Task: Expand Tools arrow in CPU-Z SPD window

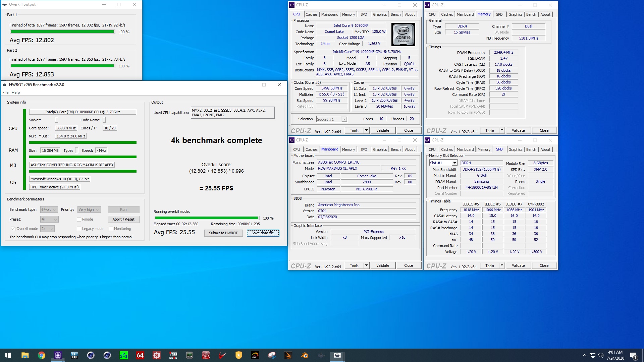Action: pos(502,265)
